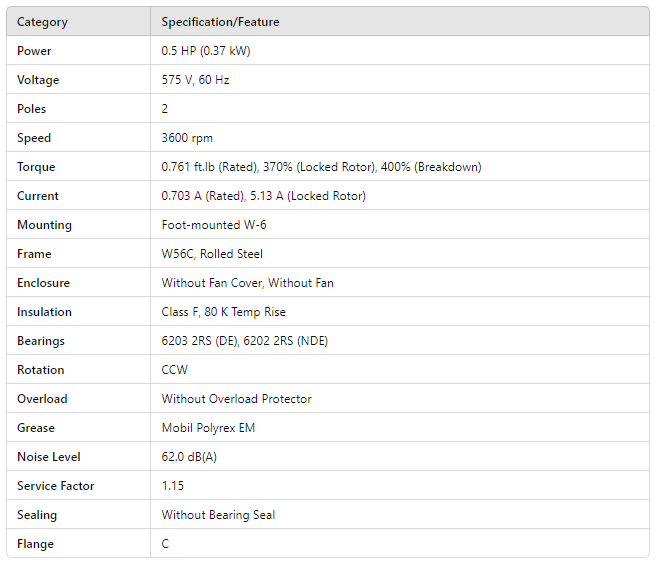Select the torque specification text
Viewport: 656px width, 563px height.
coord(321,167)
